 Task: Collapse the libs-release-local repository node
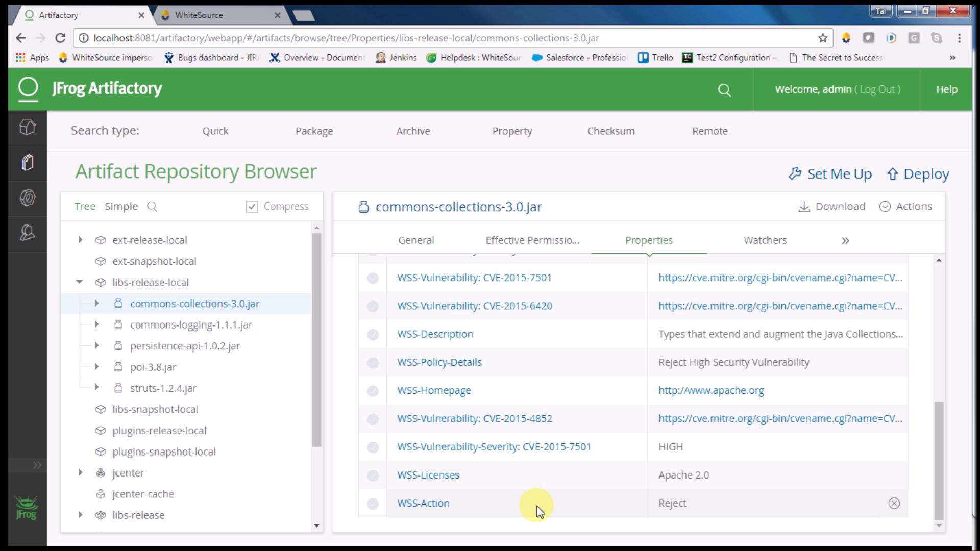click(80, 282)
